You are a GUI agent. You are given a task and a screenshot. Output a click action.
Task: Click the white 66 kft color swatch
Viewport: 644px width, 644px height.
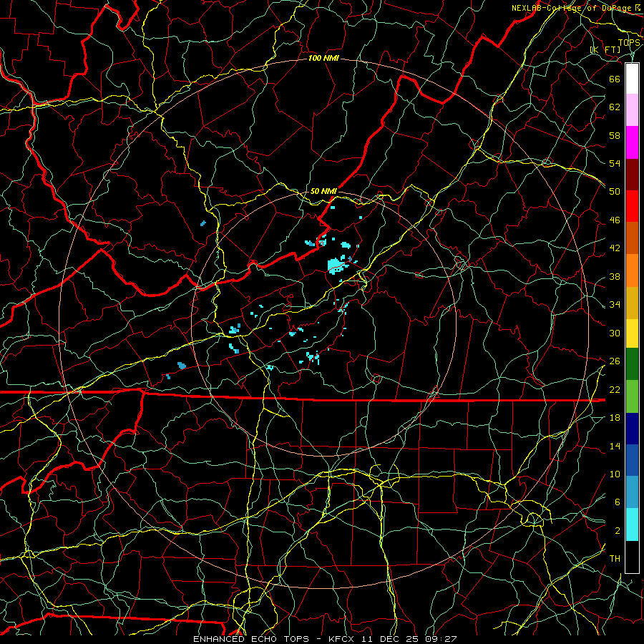click(632, 79)
